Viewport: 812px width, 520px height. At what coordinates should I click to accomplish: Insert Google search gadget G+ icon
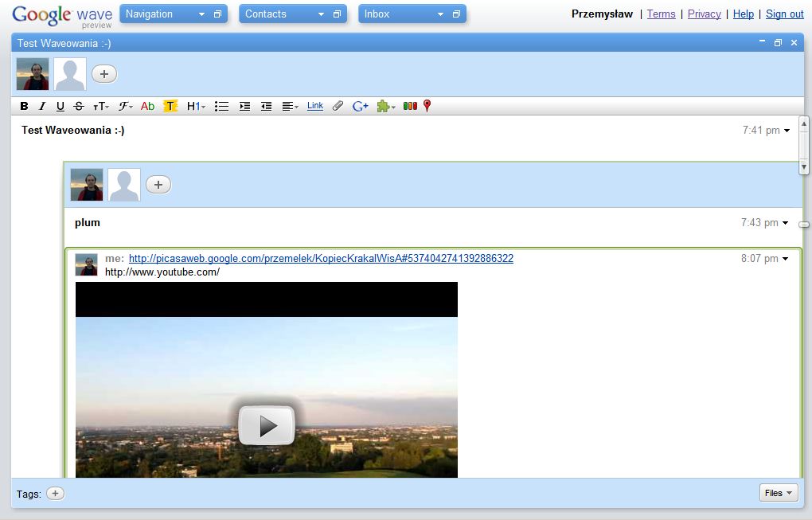click(360, 106)
